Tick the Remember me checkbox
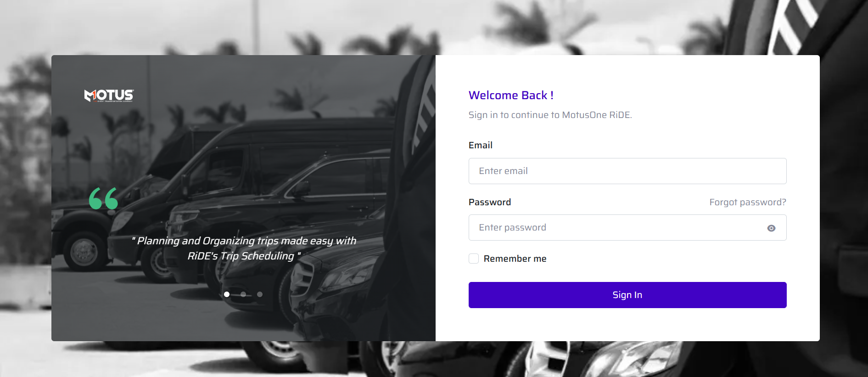The width and height of the screenshot is (868, 377). (x=474, y=259)
